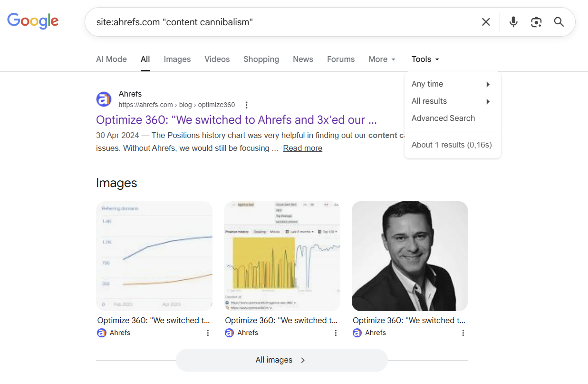
Task: Click Ahrefs favicon under the first image card
Action: (101, 333)
